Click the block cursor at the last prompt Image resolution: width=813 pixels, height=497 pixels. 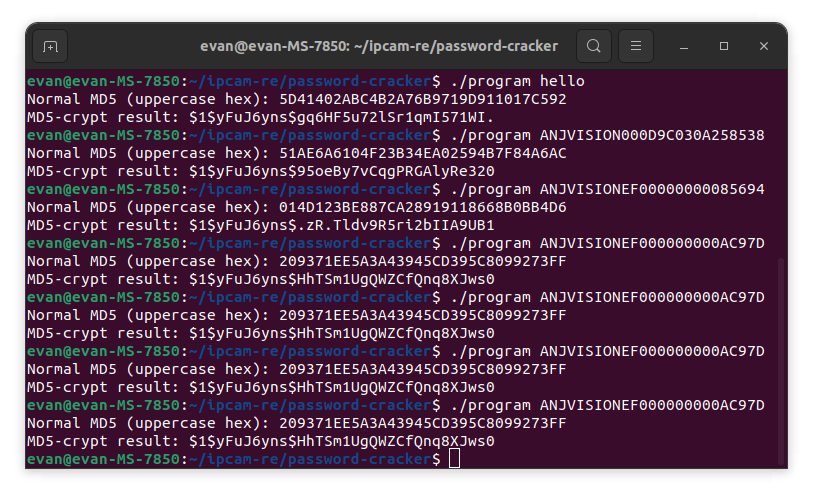[455, 459]
